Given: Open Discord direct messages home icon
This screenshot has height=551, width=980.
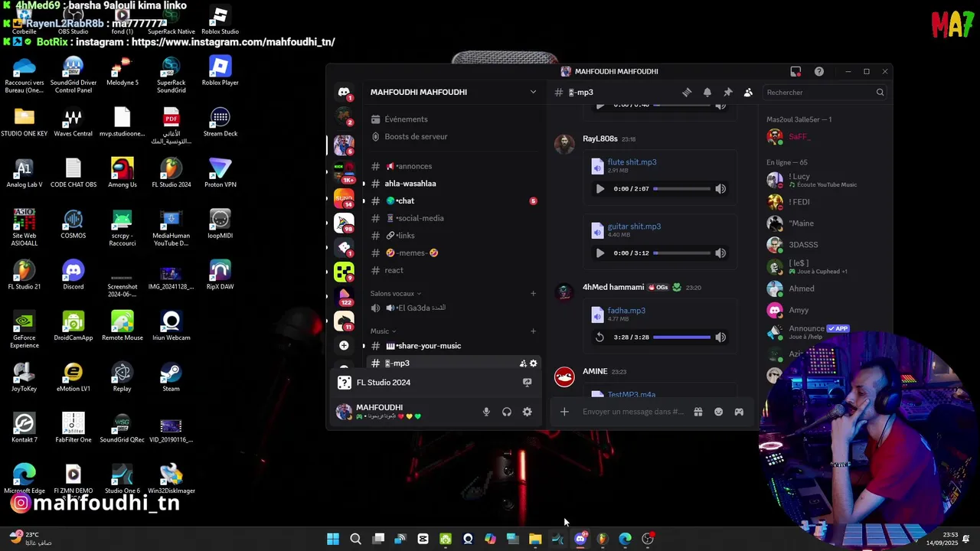Looking at the screenshot, I should tap(344, 92).
